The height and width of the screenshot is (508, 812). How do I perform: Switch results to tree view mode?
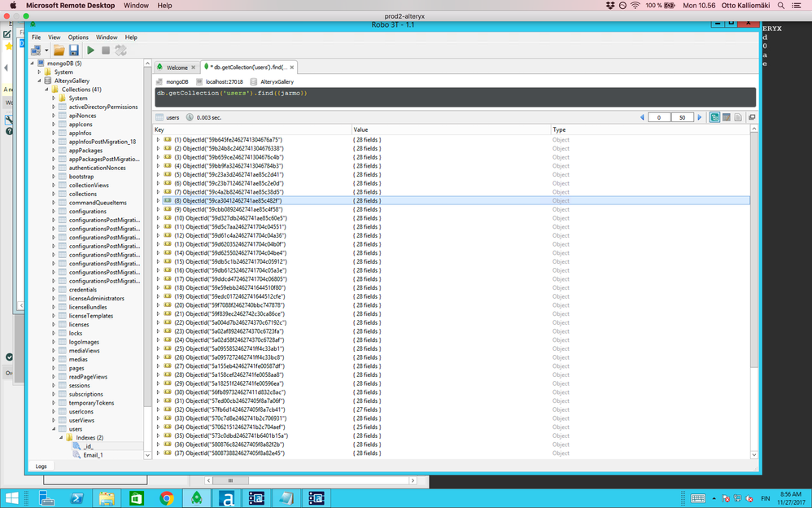point(714,118)
